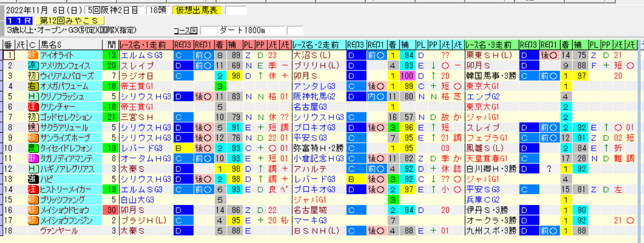
Task: Click the レース名・1走前 column header
Action: point(145,45)
